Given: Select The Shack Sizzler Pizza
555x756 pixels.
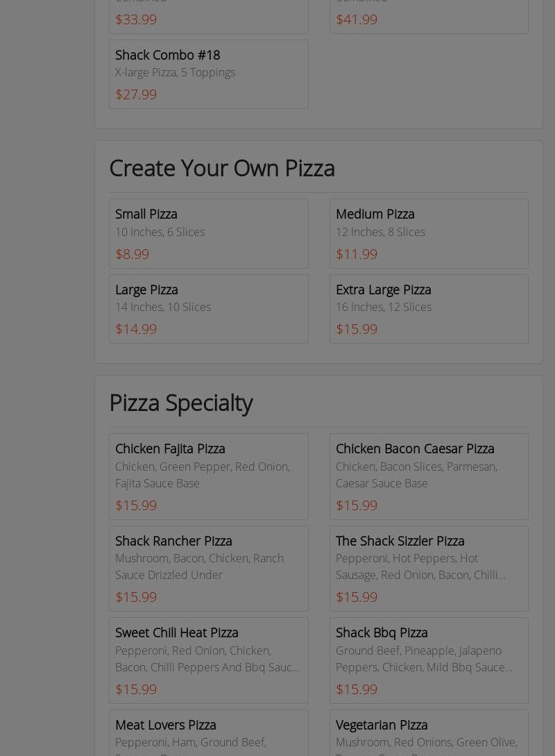Looking at the screenshot, I should click(429, 568).
